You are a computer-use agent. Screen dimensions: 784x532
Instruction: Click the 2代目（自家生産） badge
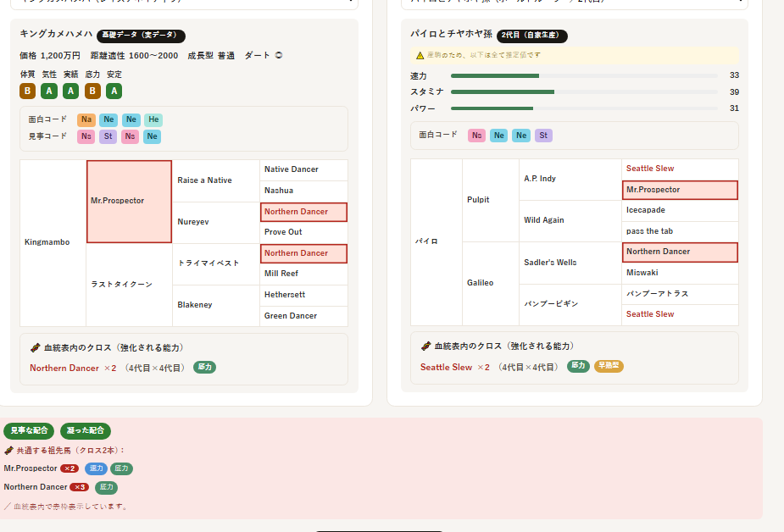[532, 36]
